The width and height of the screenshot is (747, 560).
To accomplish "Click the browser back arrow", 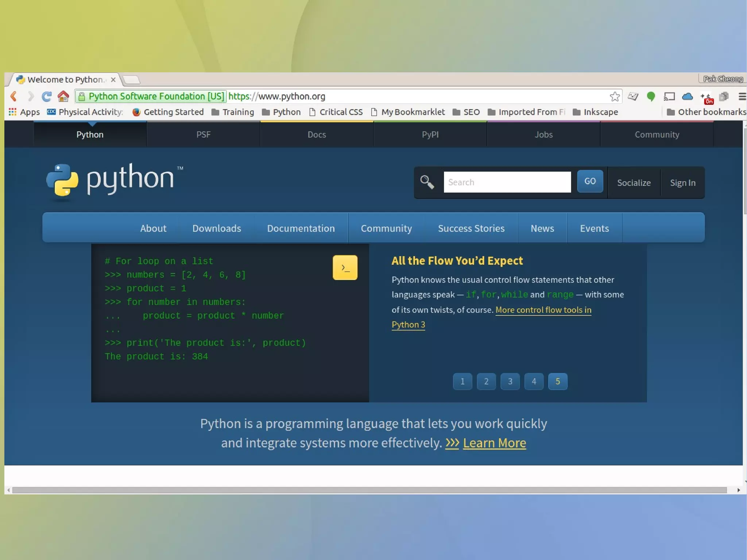I will pyautogui.click(x=14, y=96).
